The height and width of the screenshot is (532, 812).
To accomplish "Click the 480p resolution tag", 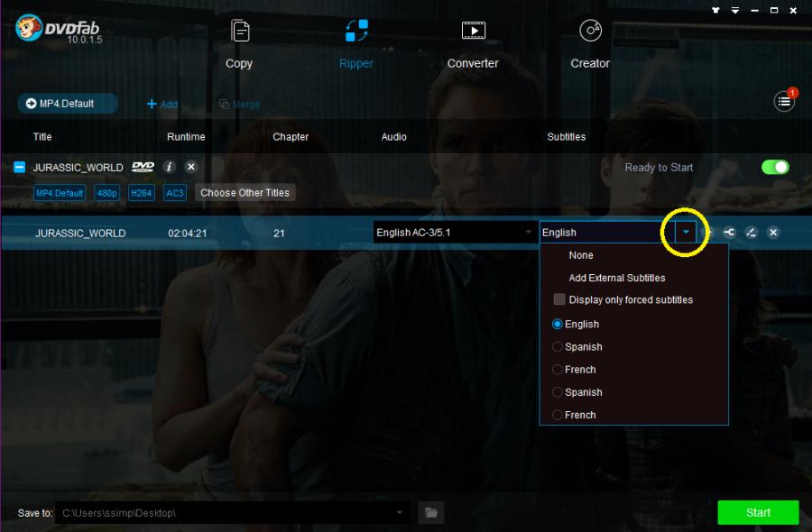I will 107,193.
